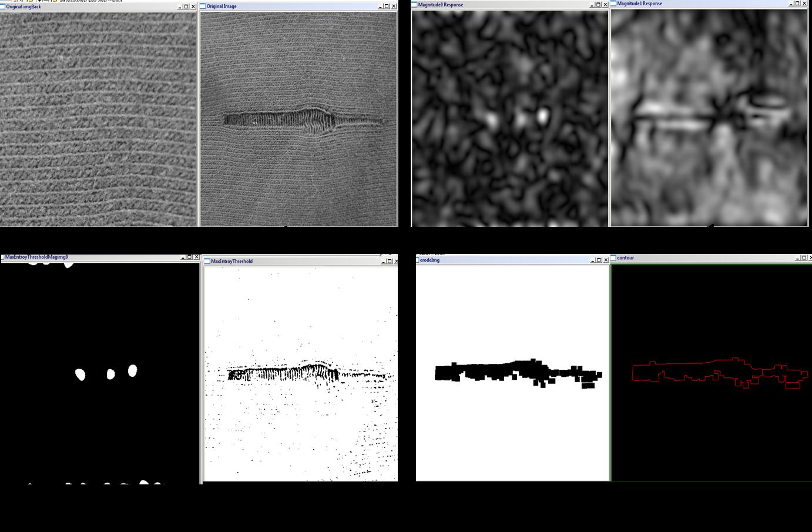Click the rightmost white blob in MaxEntropyThresholdMagimg0
Viewport: 812px width, 532px height.
pyautogui.click(x=133, y=370)
